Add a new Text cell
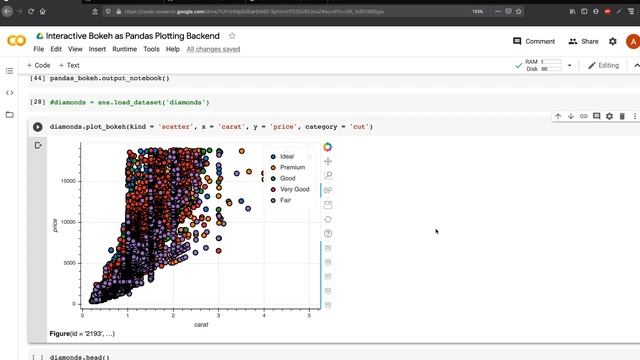The height and width of the screenshot is (360, 640). tap(69, 65)
